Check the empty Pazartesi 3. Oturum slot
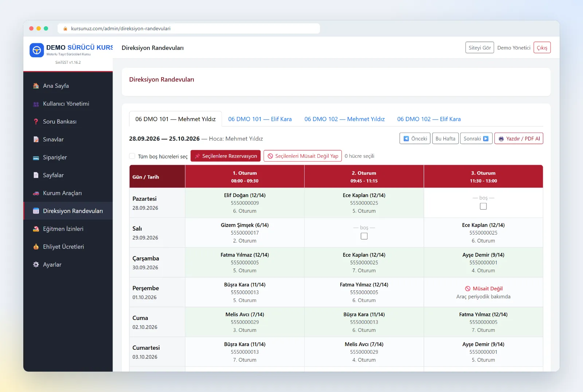 (x=483, y=206)
